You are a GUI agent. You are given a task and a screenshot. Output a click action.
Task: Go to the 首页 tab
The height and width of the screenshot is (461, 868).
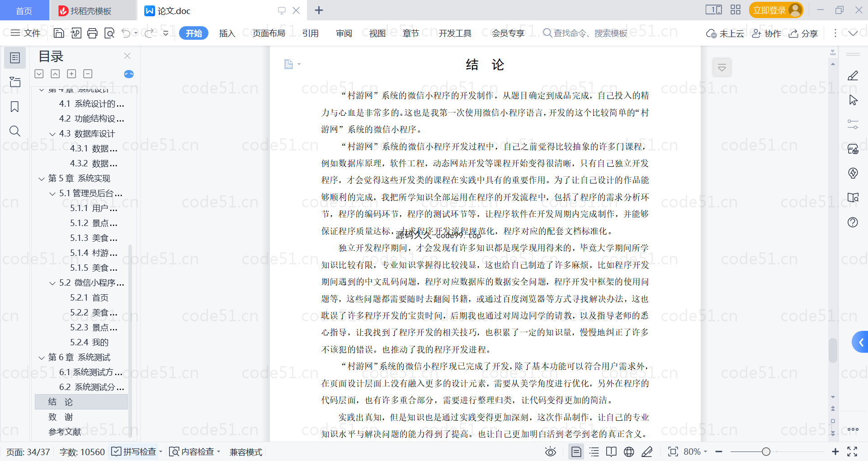[24, 10]
